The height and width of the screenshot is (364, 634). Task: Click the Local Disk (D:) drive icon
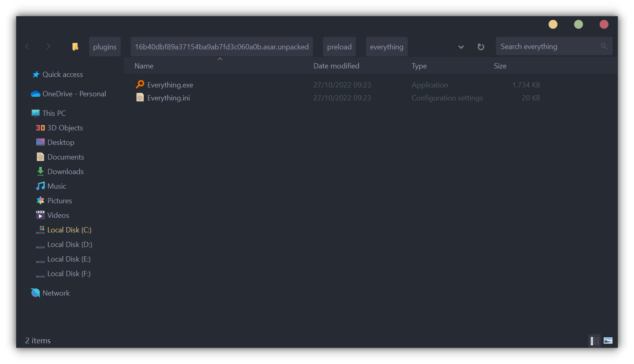(40, 247)
